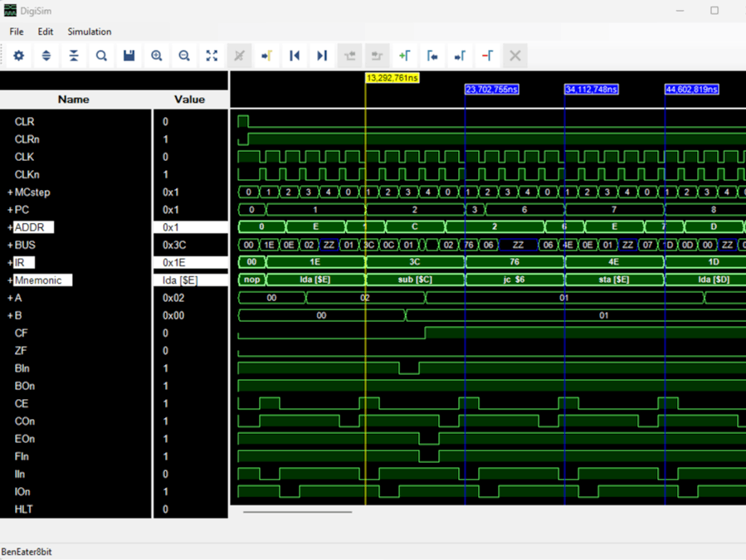Click the previous transition icon

click(x=349, y=56)
